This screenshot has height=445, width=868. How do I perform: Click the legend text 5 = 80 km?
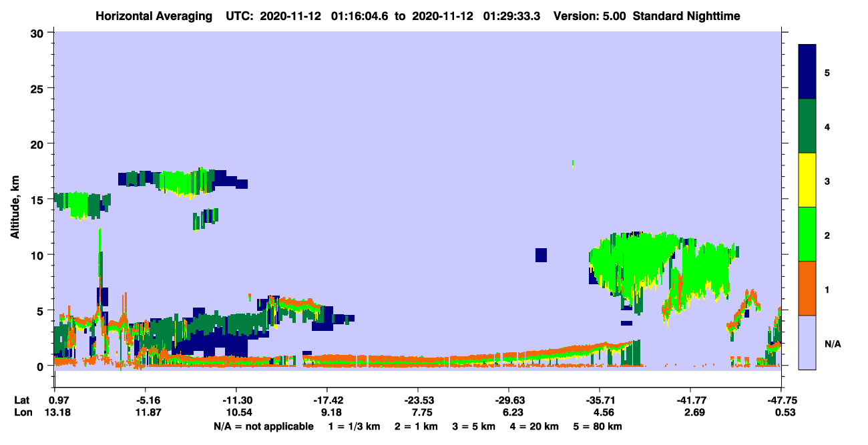(598, 426)
